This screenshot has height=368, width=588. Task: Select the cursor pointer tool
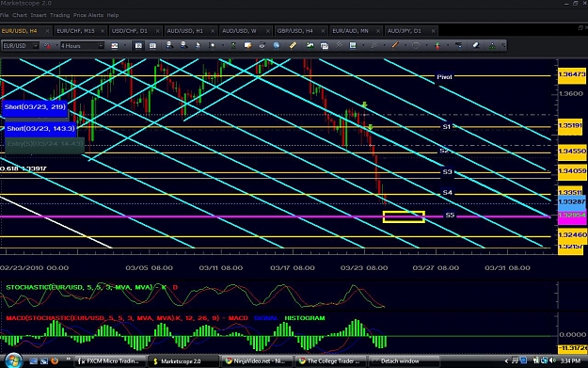(198, 45)
